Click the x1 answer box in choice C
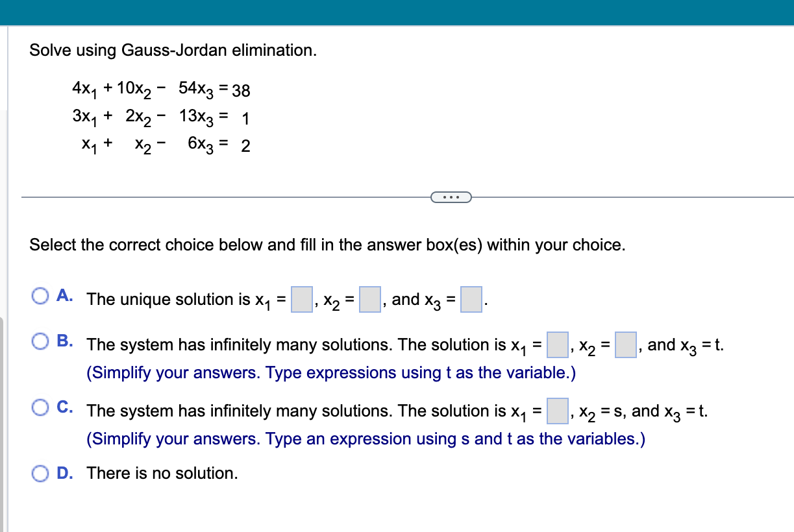The image size is (794, 532). 557,411
